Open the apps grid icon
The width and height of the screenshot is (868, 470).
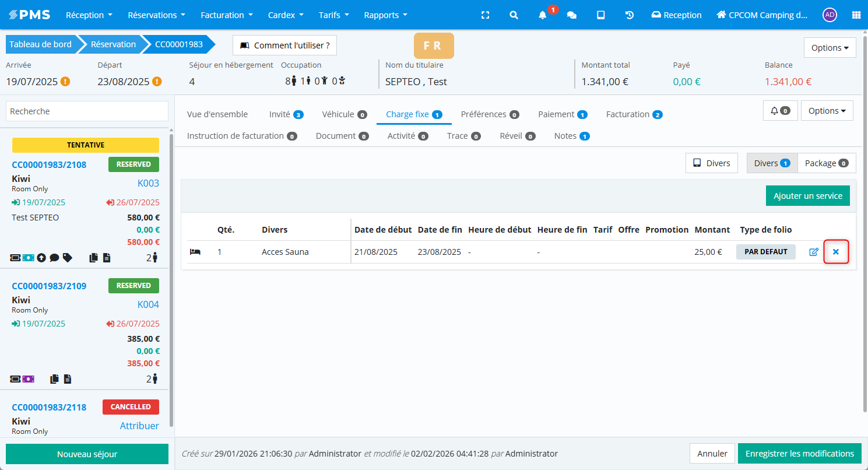(856, 15)
